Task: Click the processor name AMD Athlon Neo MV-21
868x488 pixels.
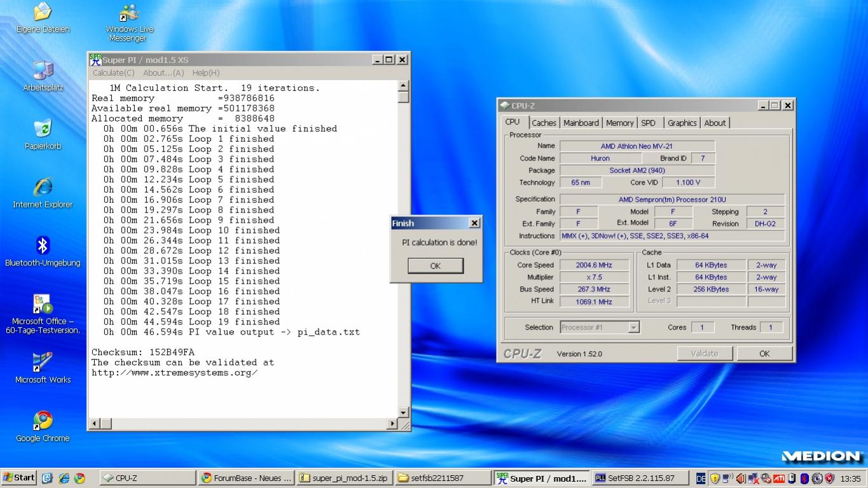Action: pyautogui.click(x=637, y=146)
